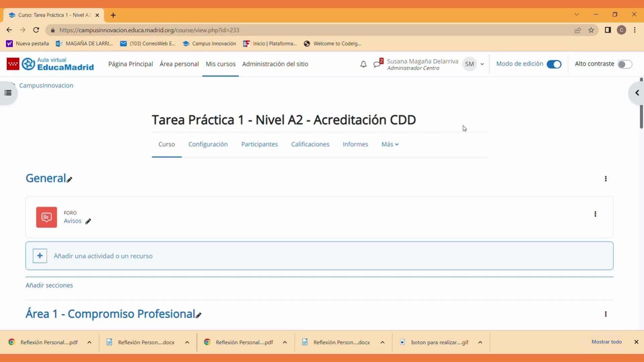Click Mostrar todo downloads button

[x=606, y=342]
